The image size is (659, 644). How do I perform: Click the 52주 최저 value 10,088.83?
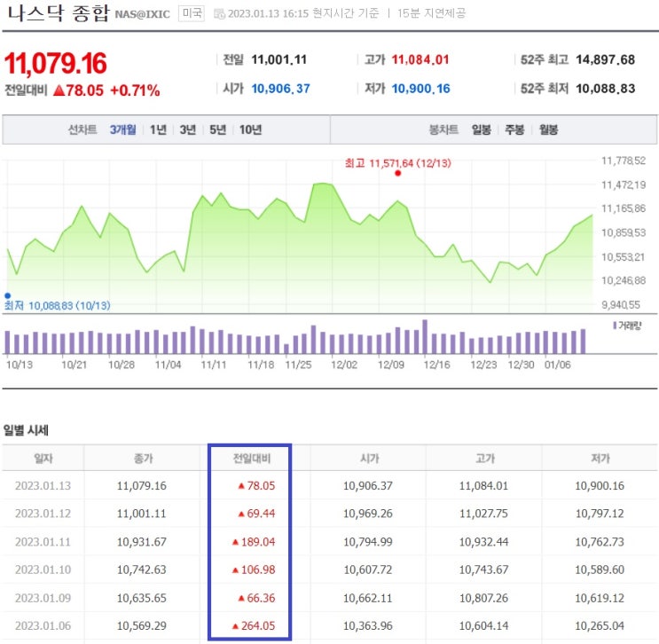point(605,89)
